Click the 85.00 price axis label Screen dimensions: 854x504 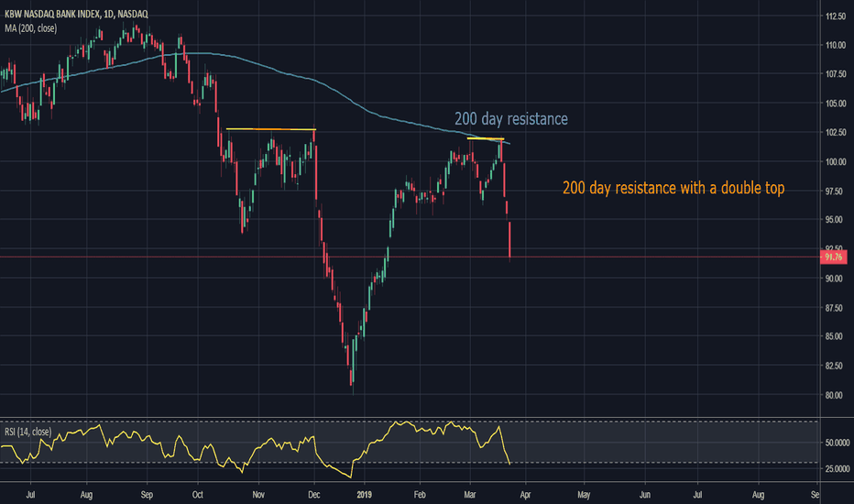coord(836,336)
